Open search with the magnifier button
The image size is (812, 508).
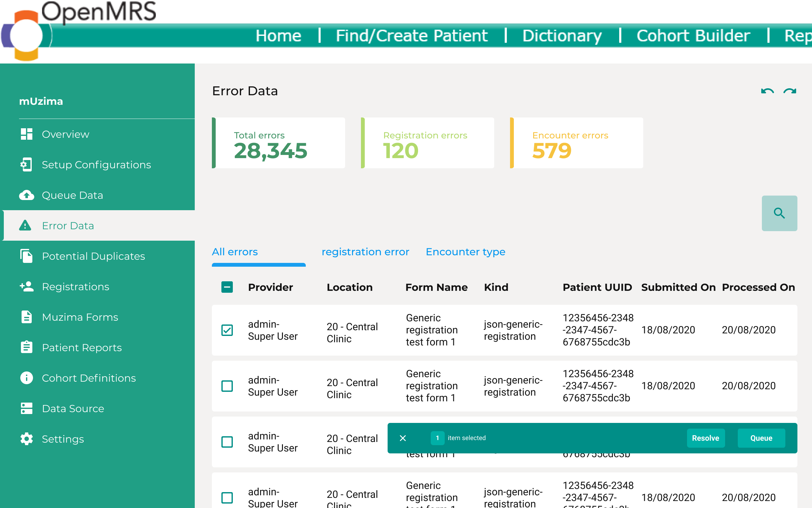[779, 213]
